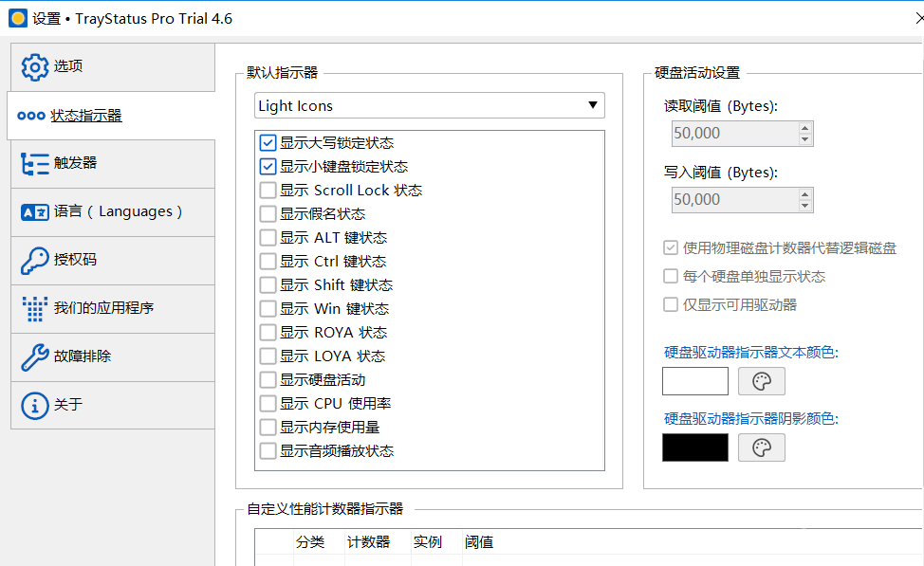Check the 显示硬盘活动 option
Screen dimensions: 924x566
click(268, 380)
